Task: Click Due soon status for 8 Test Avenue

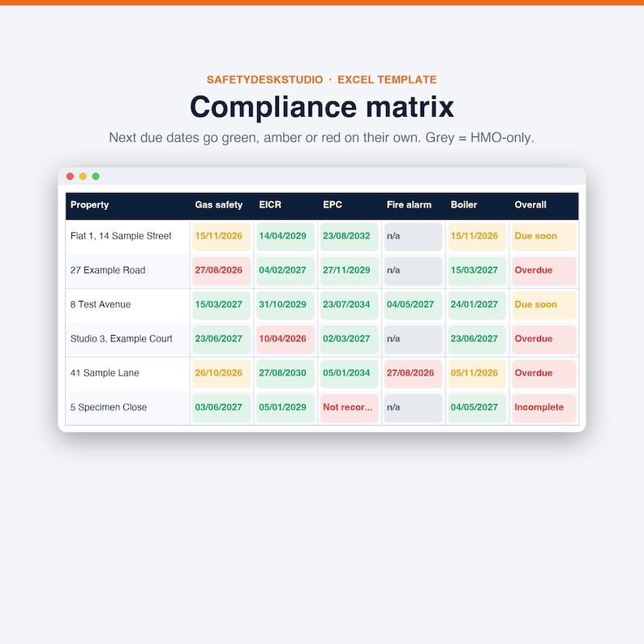Action: pos(544,305)
